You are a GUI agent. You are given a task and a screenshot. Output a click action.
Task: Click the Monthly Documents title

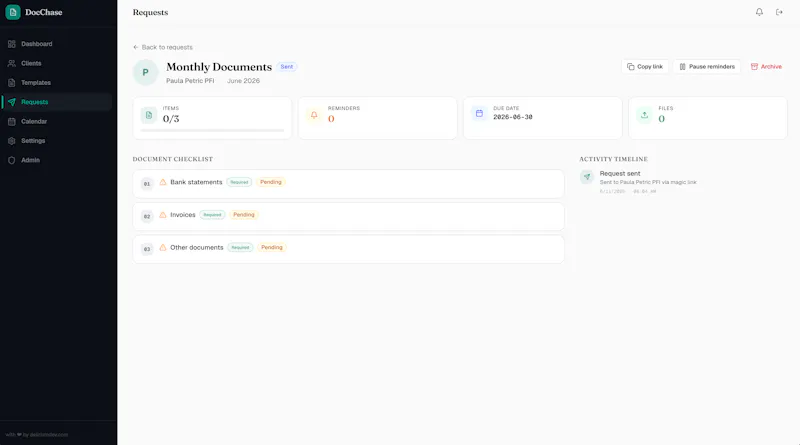(219, 67)
